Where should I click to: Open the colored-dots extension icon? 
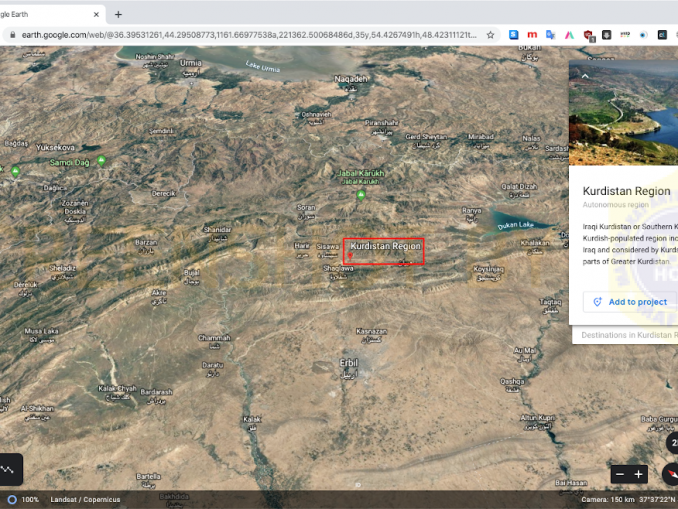[625, 35]
